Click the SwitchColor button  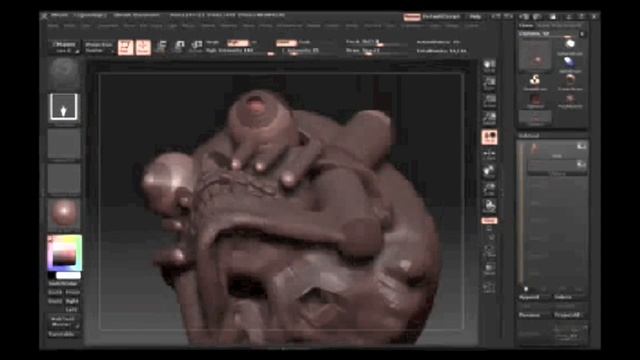[x=64, y=284]
